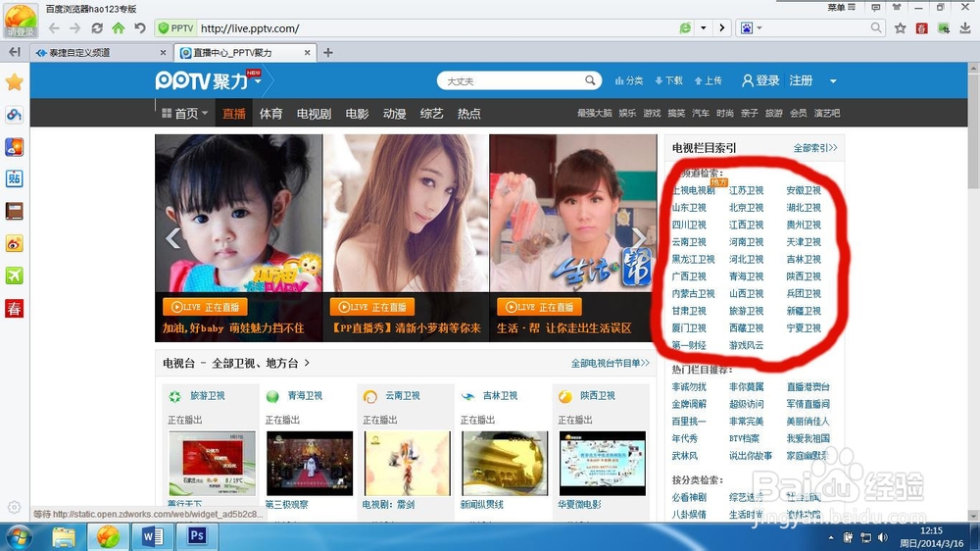This screenshot has height=551, width=980.
Task: Open the 分类 category link
Action: point(629,80)
